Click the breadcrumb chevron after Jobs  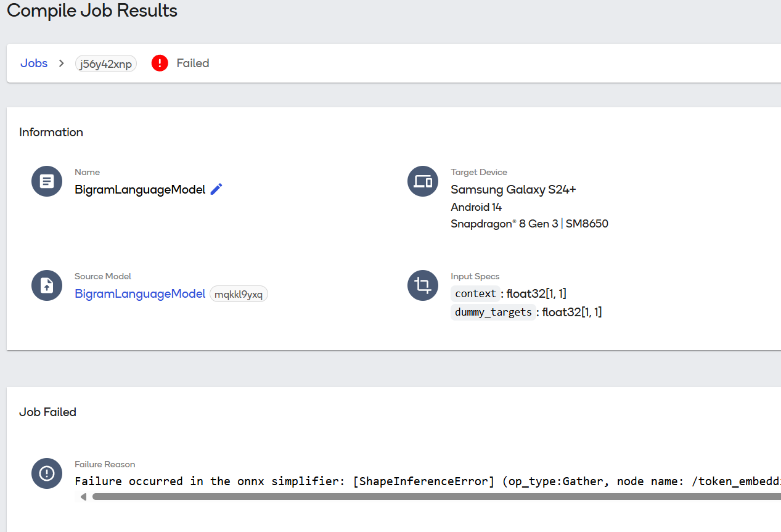[x=61, y=63]
